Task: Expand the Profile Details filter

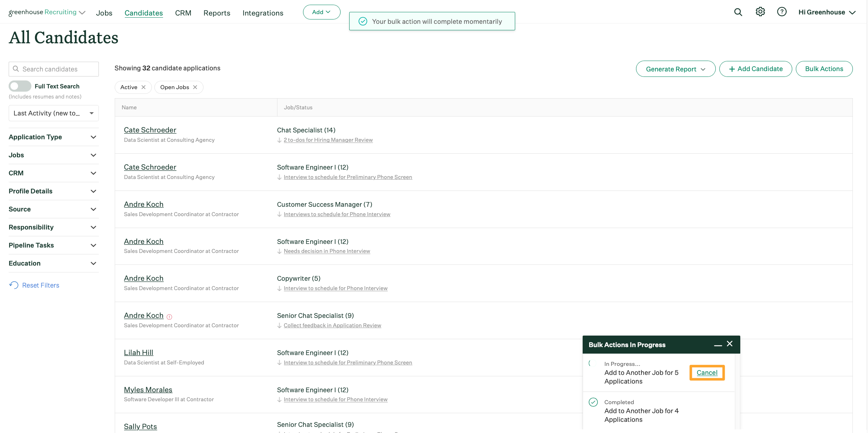Action: [x=54, y=191]
